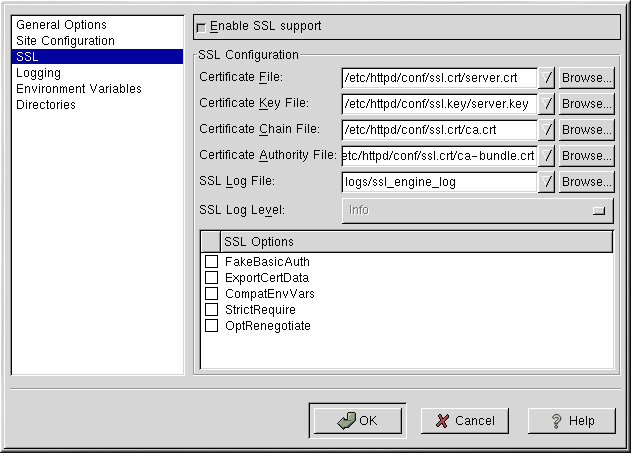Go to the Logging section
Screen dimensions: 631x453
point(39,73)
